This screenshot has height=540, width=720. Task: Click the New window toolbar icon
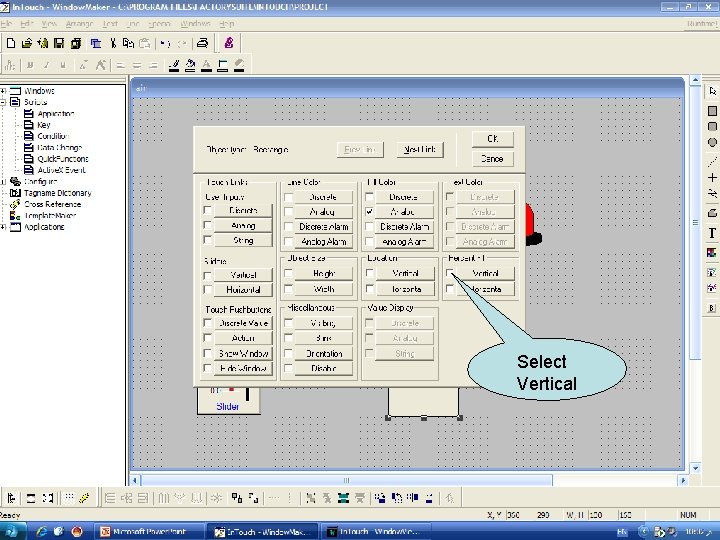point(10,43)
